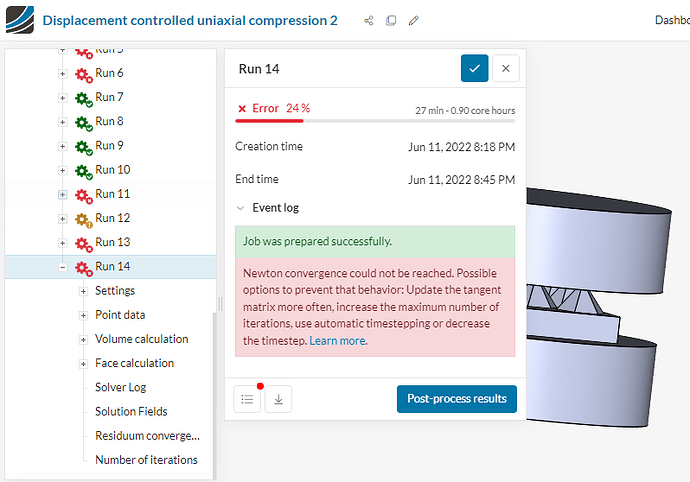Click the edit project name pencil
The height and width of the screenshot is (482, 690).
click(414, 21)
